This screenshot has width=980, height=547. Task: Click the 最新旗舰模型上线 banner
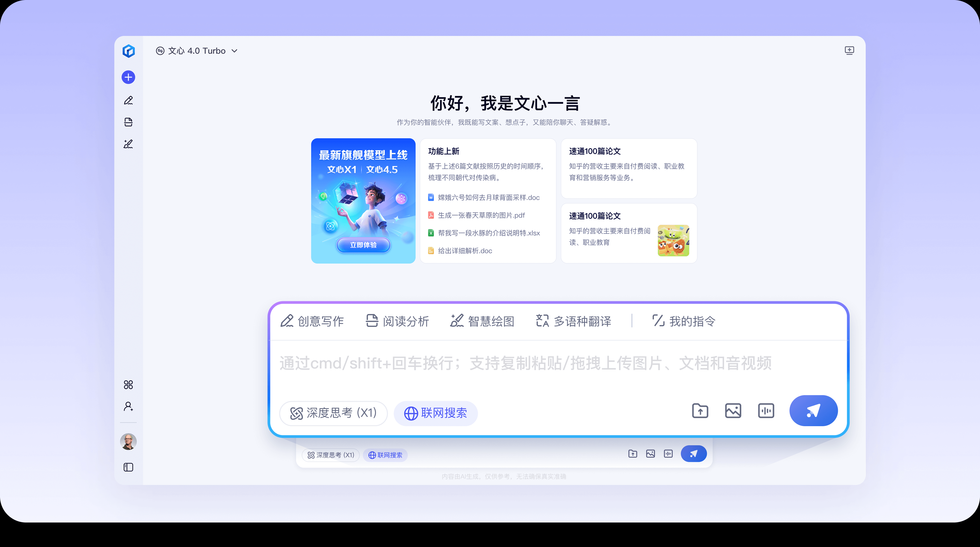pyautogui.click(x=363, y=201)
